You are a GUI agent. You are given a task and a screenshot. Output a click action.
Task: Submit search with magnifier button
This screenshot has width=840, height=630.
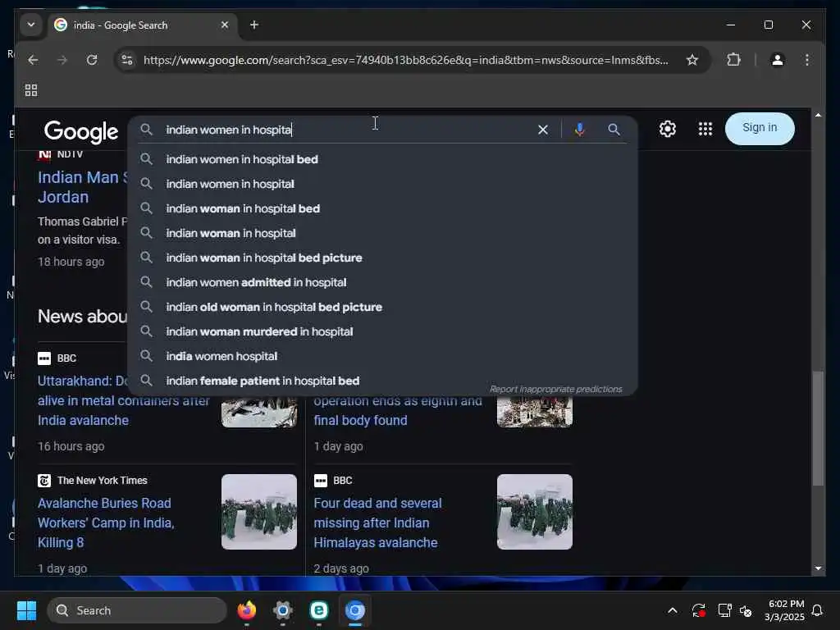click(x=614, y=130)
